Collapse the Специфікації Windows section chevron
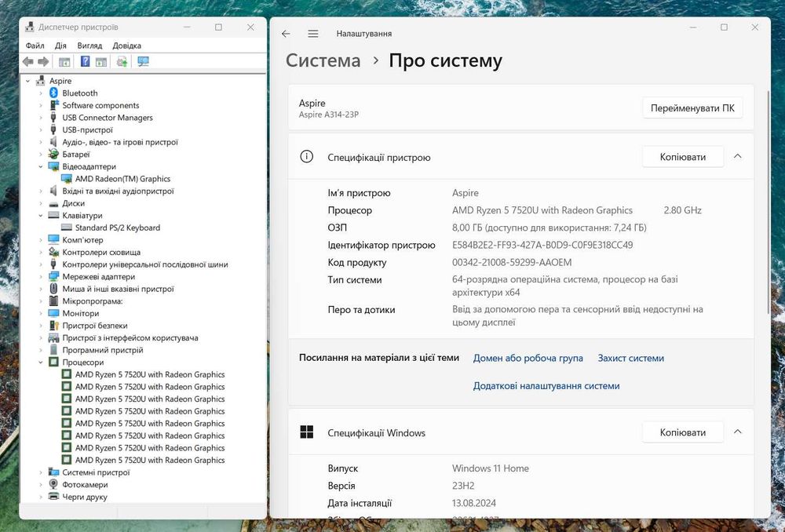This screenshot has height=532, width=785. (737, 432)
